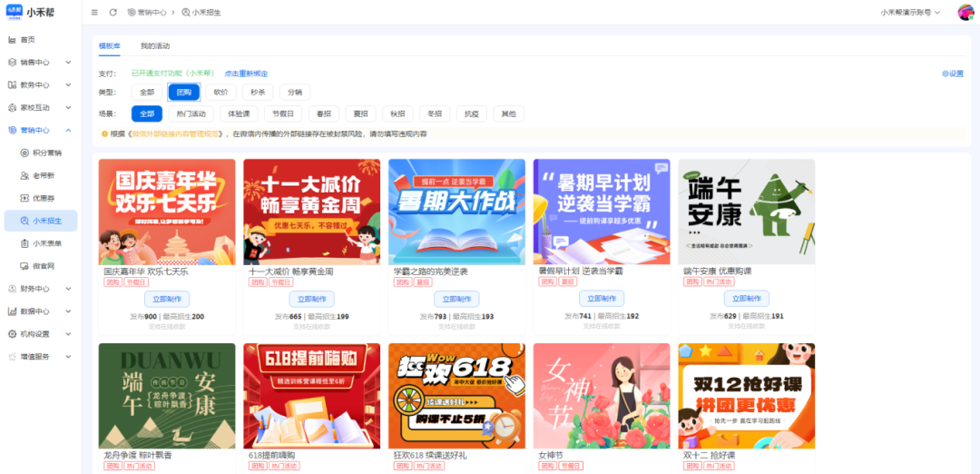Expand 财务中心 chevron

pyautogui.click(x=68, y=289)
